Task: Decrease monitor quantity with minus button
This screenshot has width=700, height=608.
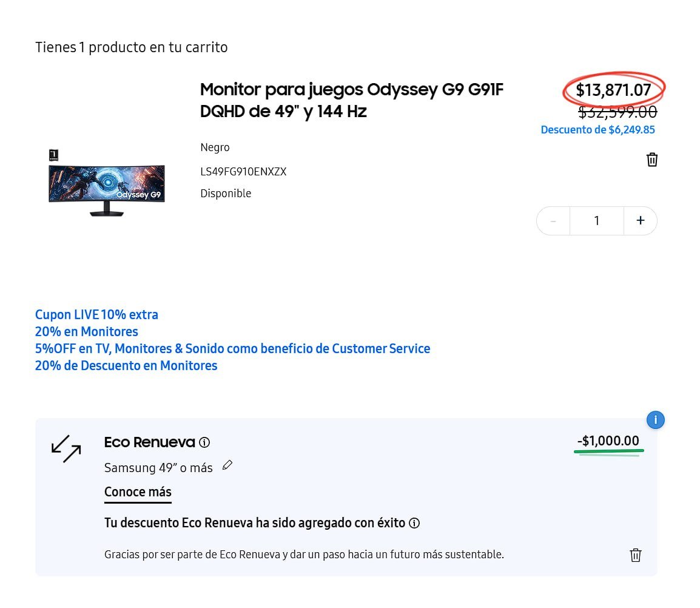Action: (553, 221)
